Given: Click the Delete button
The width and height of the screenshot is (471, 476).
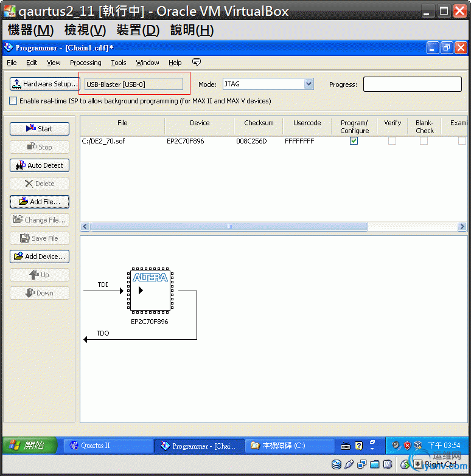Looking at the screenshot, I should (x=40, y=184).
